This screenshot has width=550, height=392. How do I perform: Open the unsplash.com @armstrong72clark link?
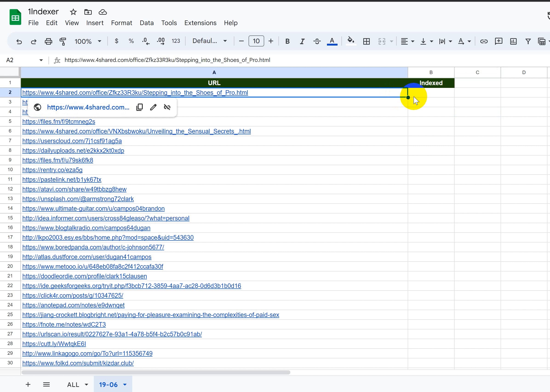78,199
